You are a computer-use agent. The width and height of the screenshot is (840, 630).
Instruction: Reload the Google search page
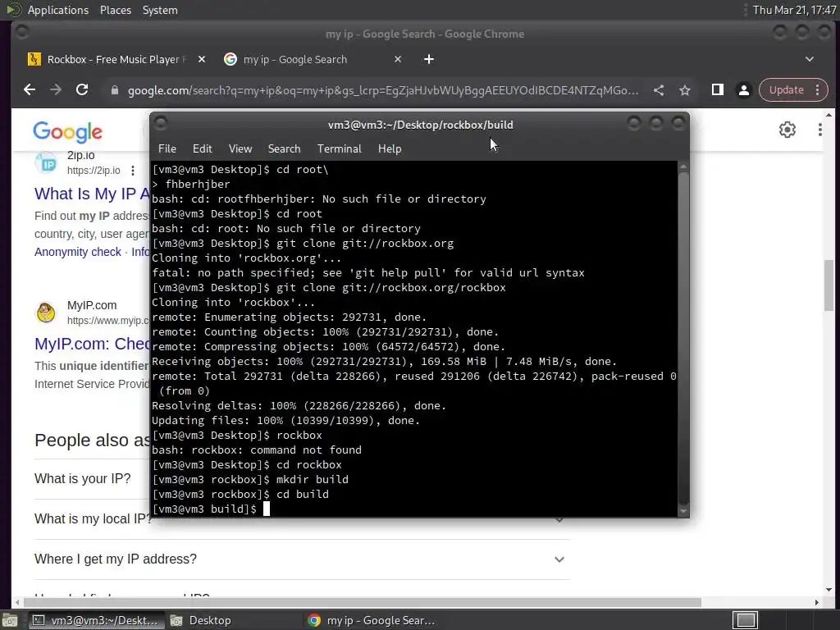(82, 90)
